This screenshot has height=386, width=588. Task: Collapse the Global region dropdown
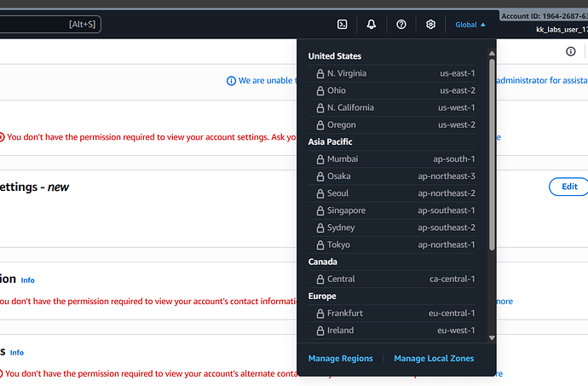(x=470, y=25)
